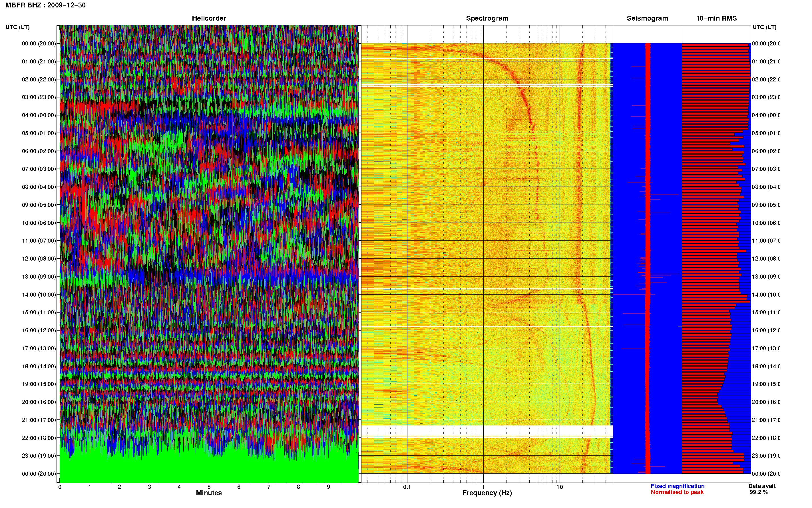
Task: Click frequency-axis tick label '10'
Action: point(559,487)
